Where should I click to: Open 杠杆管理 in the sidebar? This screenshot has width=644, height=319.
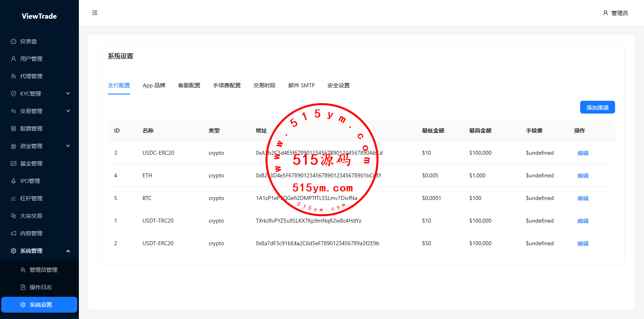39,198
